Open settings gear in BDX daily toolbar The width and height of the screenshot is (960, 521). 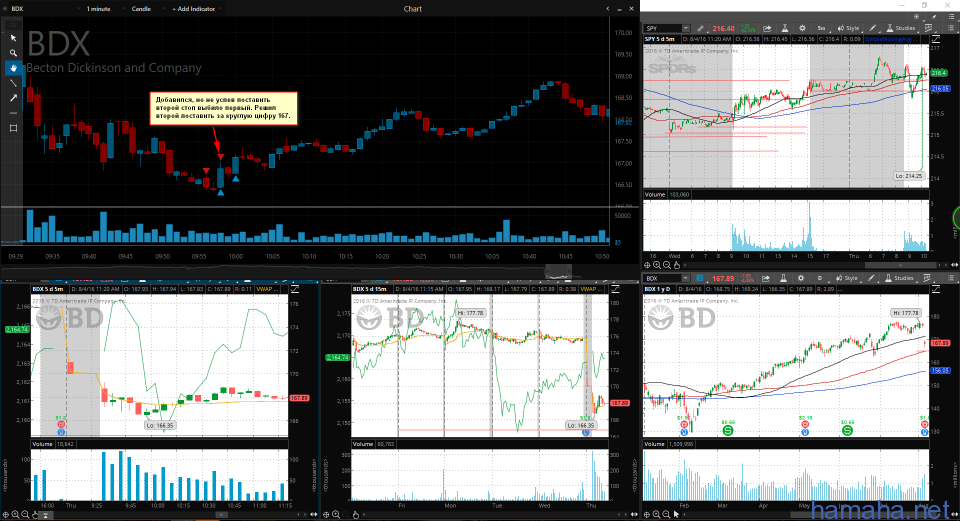(801, 278)
